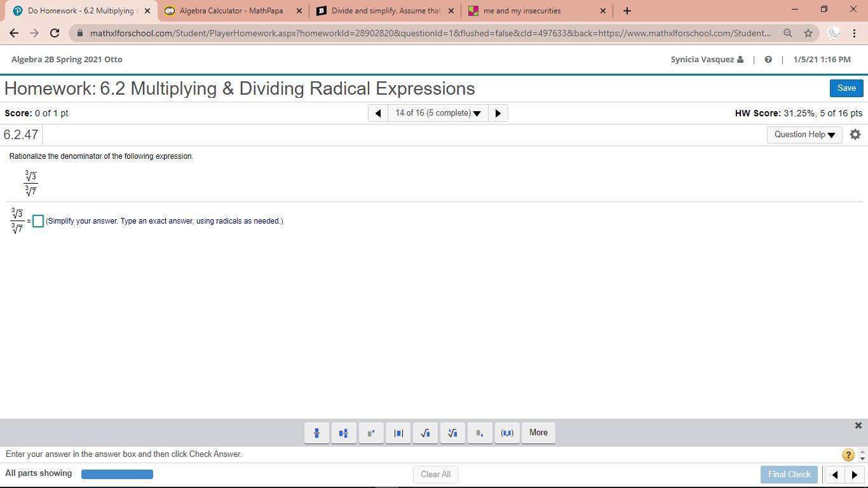Insert an exponent template
The image size is (868, 488).
371,433
